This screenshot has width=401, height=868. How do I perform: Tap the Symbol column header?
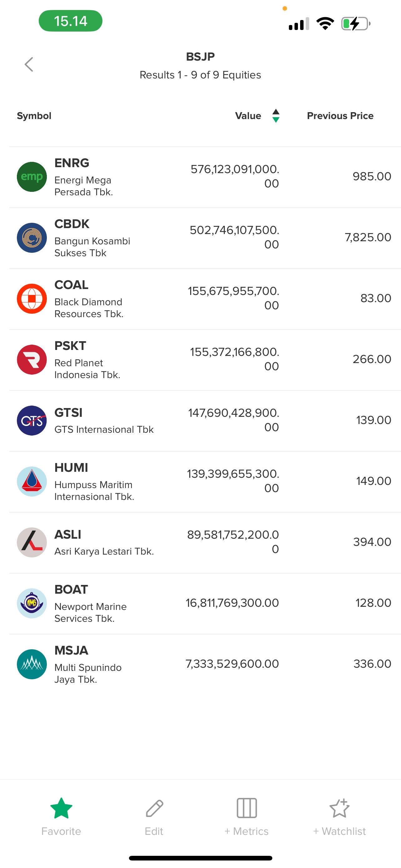(34, 116)
